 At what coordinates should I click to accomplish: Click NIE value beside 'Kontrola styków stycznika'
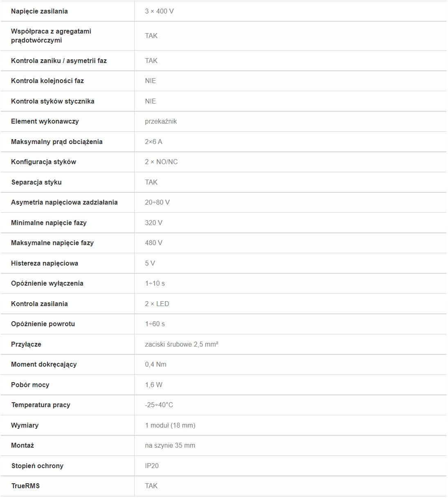(x=151, y=101)
